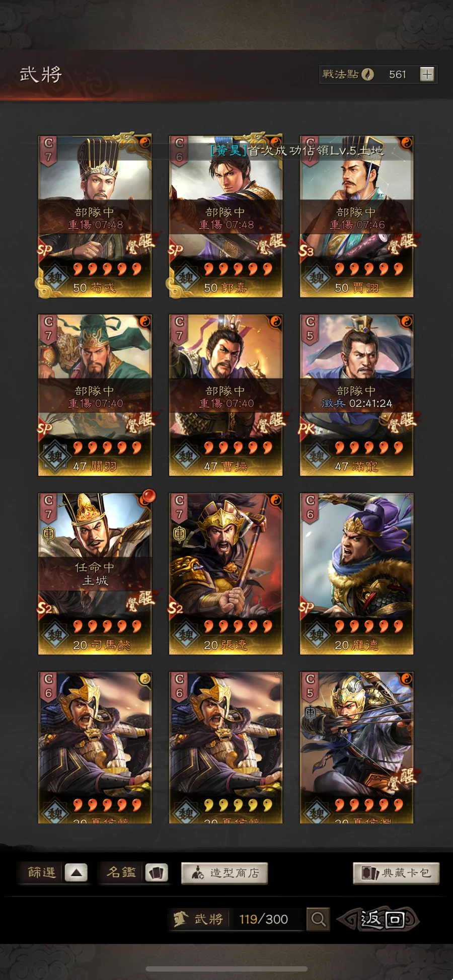
Task: Open the 篩選 filter label
Action: coord(42,872)
